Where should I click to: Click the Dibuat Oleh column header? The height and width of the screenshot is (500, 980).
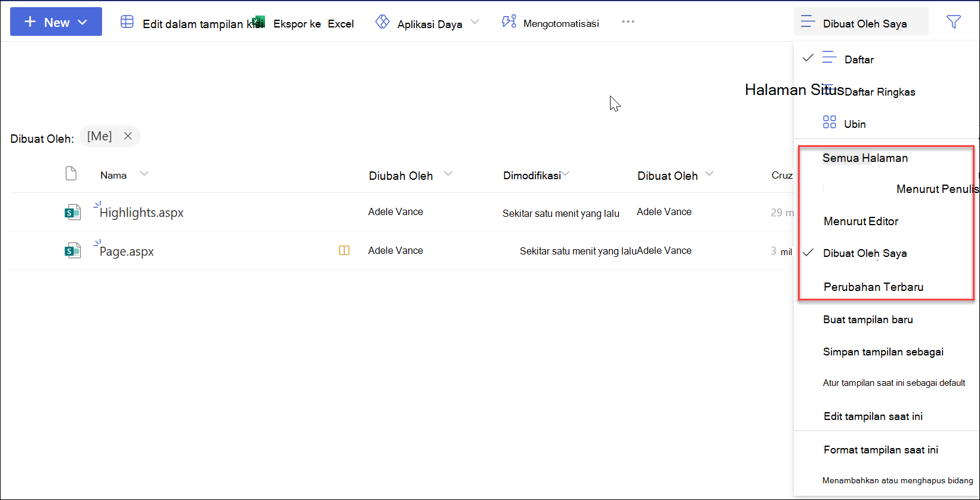click(x=667, y=176)
